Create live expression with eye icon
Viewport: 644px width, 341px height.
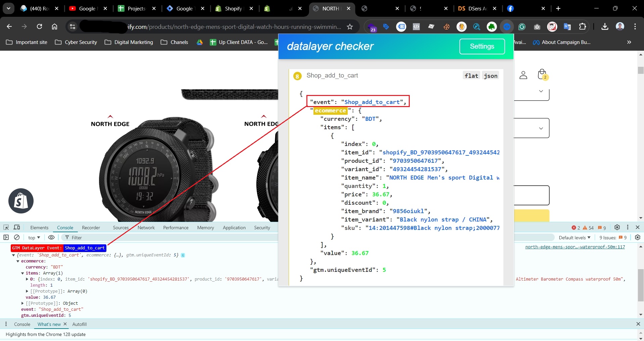51,237
